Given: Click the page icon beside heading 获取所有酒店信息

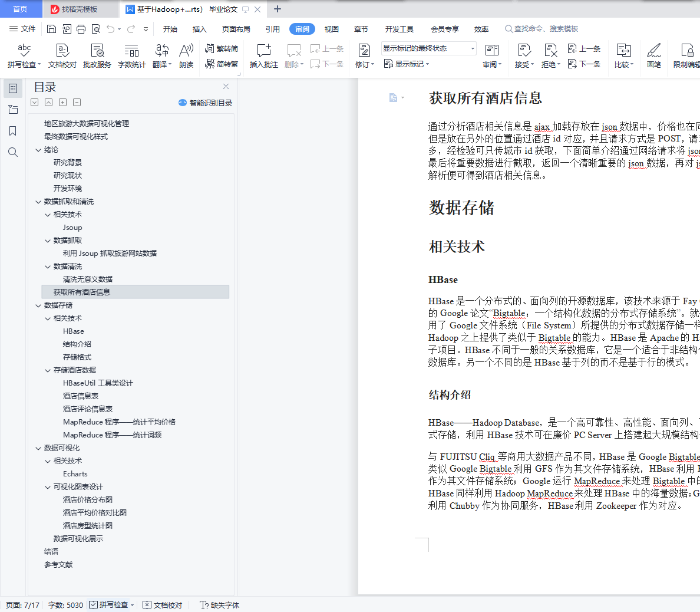Looking at the screenshot, I should pyautogui.click(x=393, y=97).
